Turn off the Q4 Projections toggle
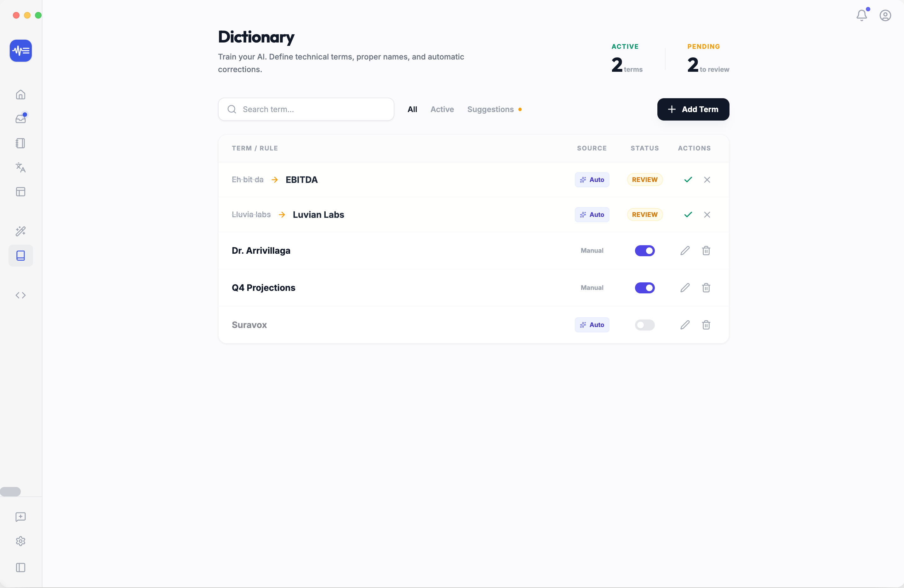 tap(644, 288)
